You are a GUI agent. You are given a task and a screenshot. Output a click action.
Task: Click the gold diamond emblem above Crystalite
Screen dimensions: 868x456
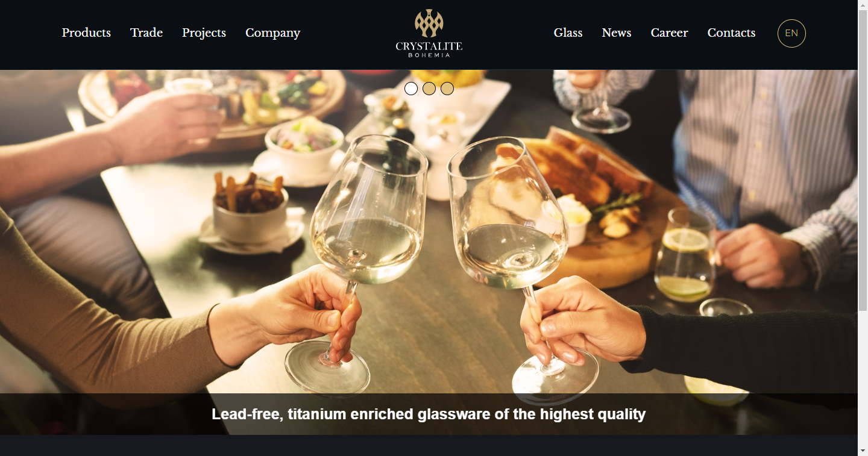429,23
